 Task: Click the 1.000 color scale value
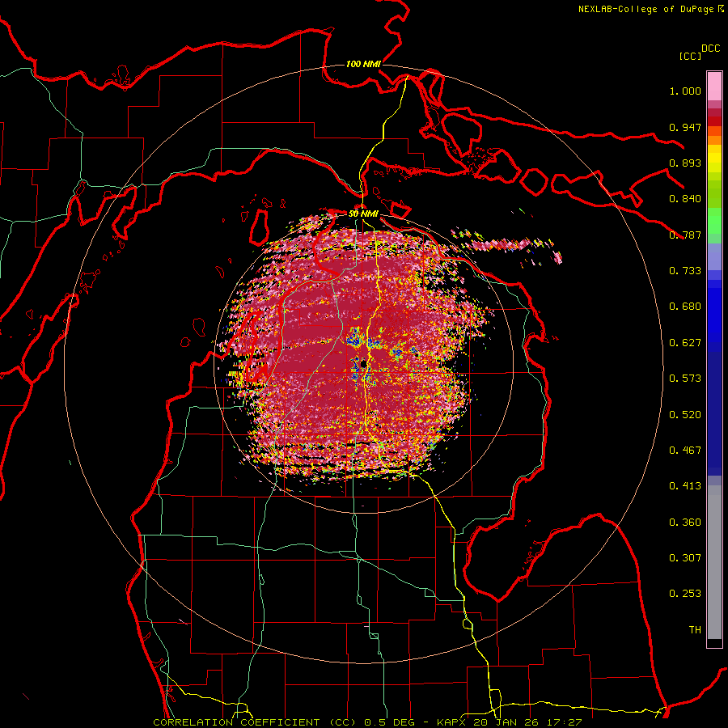tap(685, 91)
